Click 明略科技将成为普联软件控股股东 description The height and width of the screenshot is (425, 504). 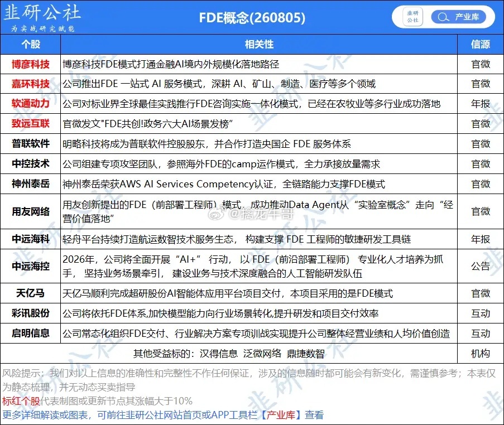click(x=207, y=144)
